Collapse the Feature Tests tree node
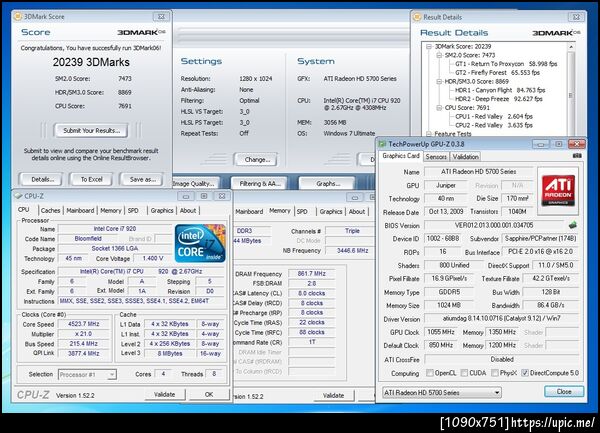Image resolution: width=600 pixels, height=433 pixels. coord(429,134)
